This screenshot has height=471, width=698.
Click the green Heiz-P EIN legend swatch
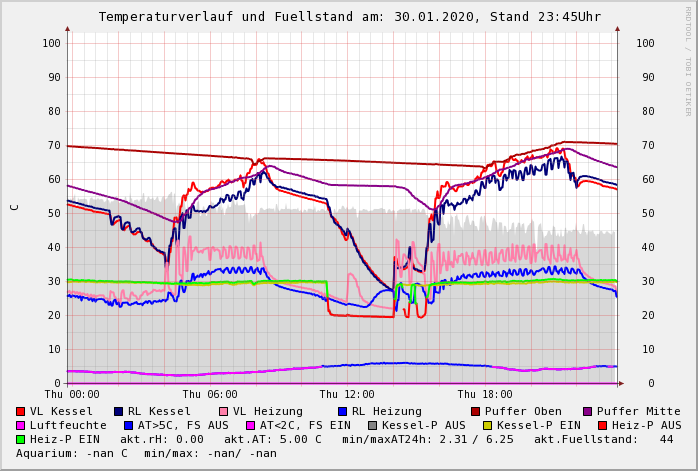click(x=21, y=439)
